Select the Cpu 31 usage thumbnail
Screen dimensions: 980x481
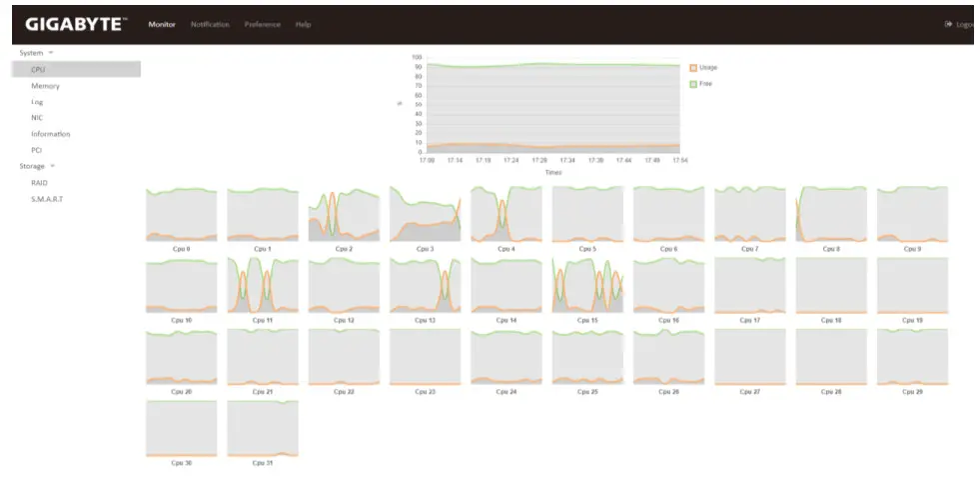click(263, 428)
